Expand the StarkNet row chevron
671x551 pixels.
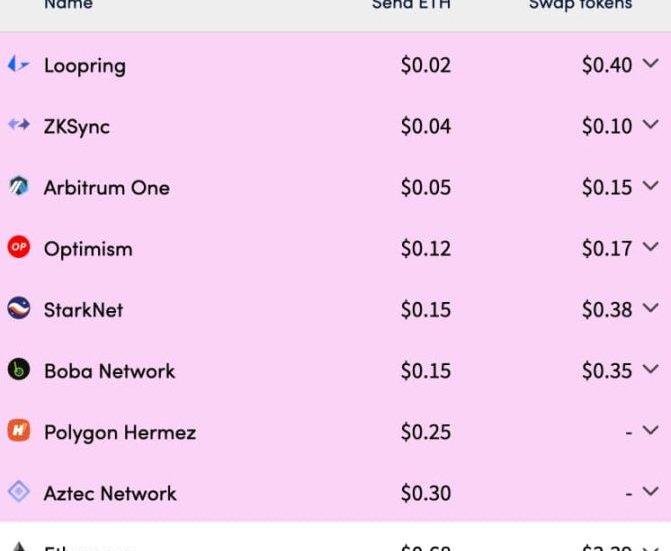pos(651,308)
